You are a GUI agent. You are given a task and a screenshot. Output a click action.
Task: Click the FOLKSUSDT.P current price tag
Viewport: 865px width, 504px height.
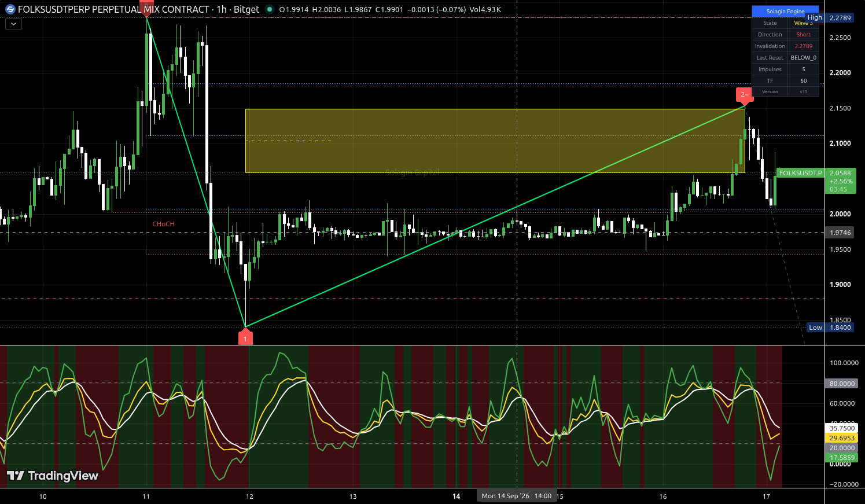pos(800,173)
